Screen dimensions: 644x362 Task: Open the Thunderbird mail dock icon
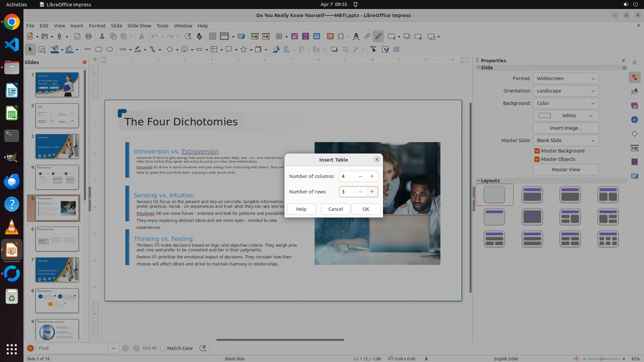click(x=12, y=181)
